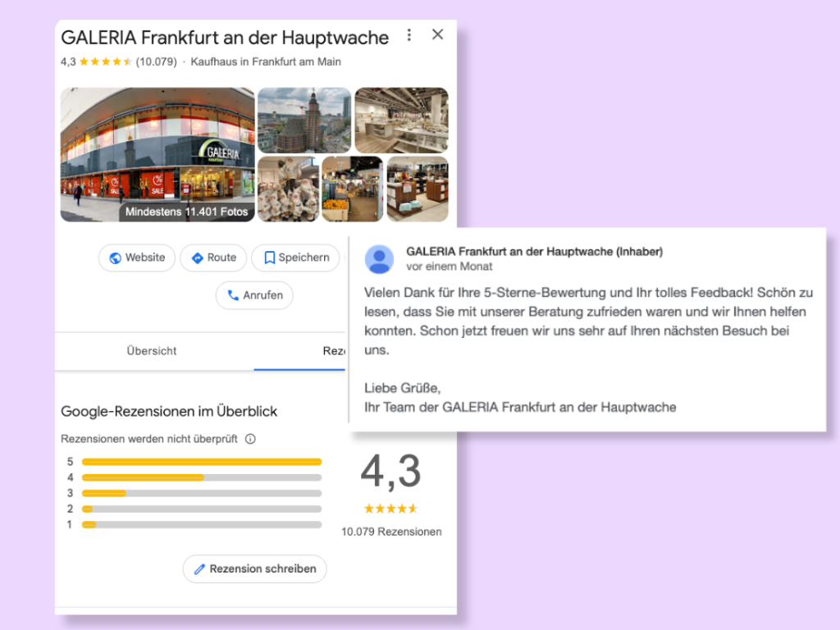Click the bookmark icon on Speichern
840x630 pixels.
point(269,258)
